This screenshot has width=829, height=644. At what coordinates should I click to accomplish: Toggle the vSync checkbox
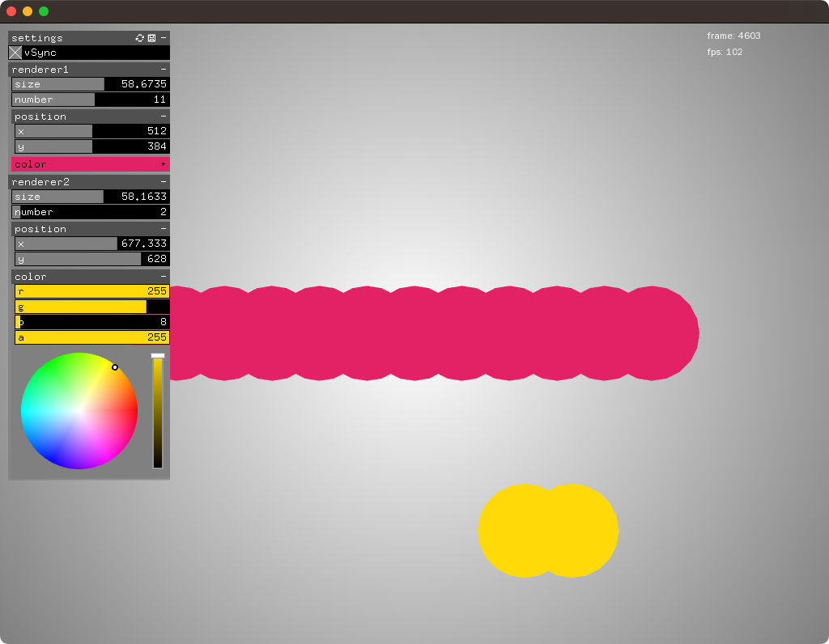(15, 53)
